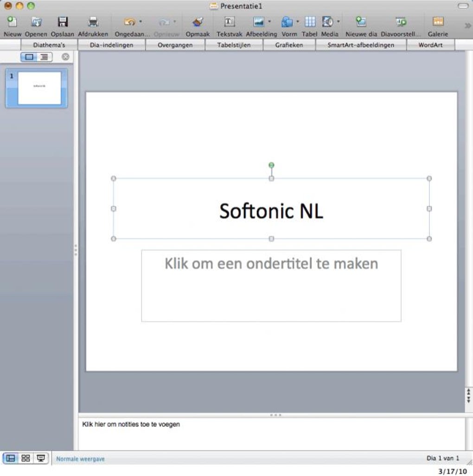This screenshot has width=473, height=476.
Task: Open a file with the Openen icon
Action: pyautogui.click(x=36, y=22)
